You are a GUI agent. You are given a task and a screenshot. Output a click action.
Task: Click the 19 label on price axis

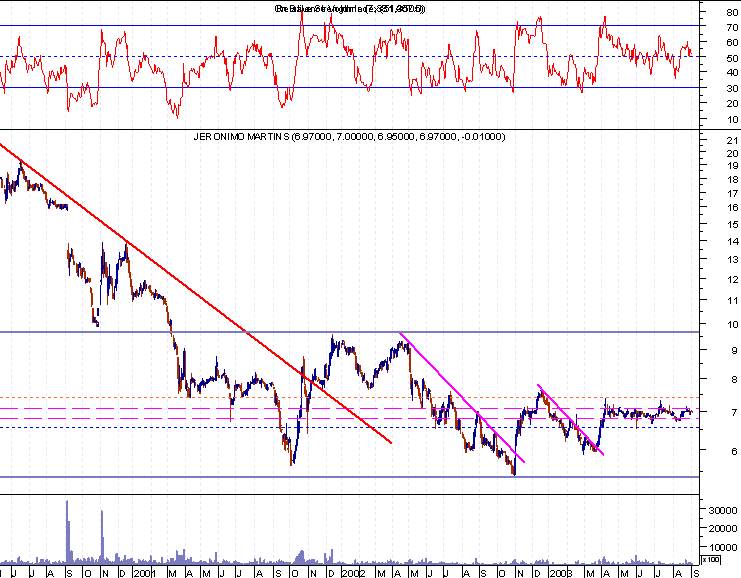(x=732, y=166)
